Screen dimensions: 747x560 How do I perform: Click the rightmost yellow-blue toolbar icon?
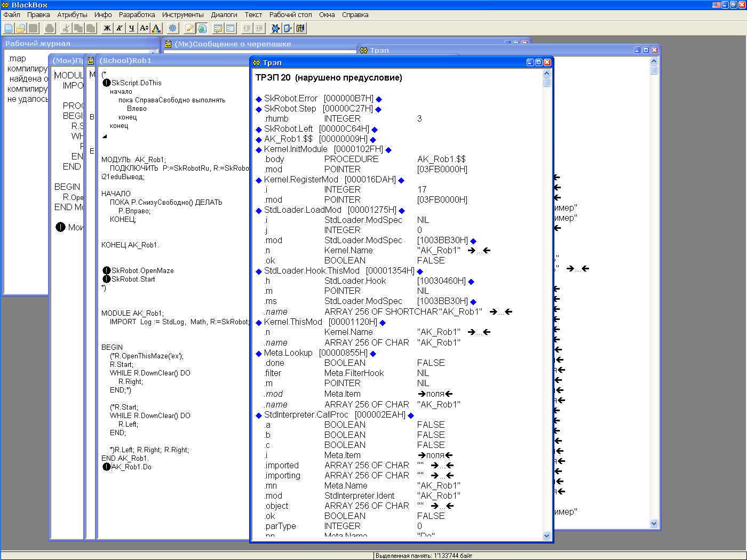[x=300, y=28]
